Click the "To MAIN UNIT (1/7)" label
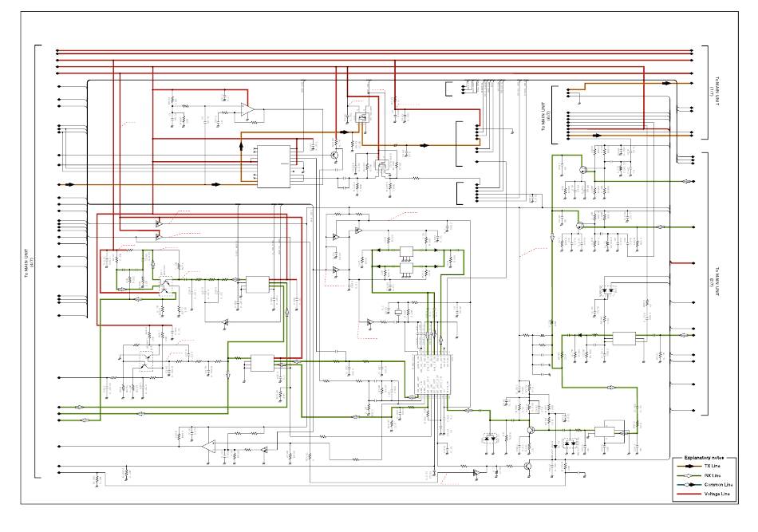Viewport: 758px width, 532px height. pyautogui.click(x=714, y=91)
